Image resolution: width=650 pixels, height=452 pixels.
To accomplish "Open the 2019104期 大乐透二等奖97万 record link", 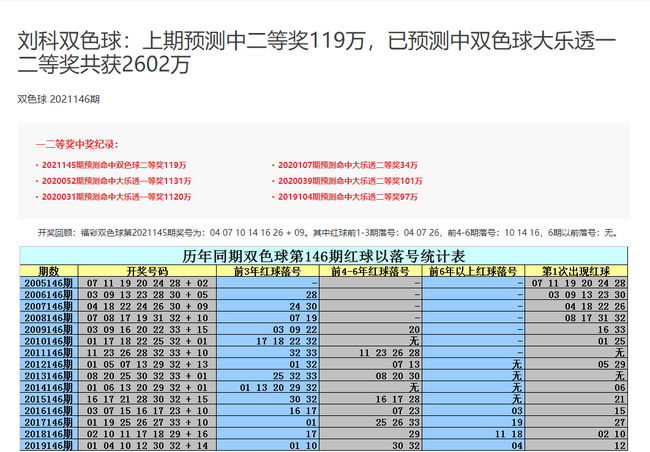I will pyautogui.click(x=348, y=197).
